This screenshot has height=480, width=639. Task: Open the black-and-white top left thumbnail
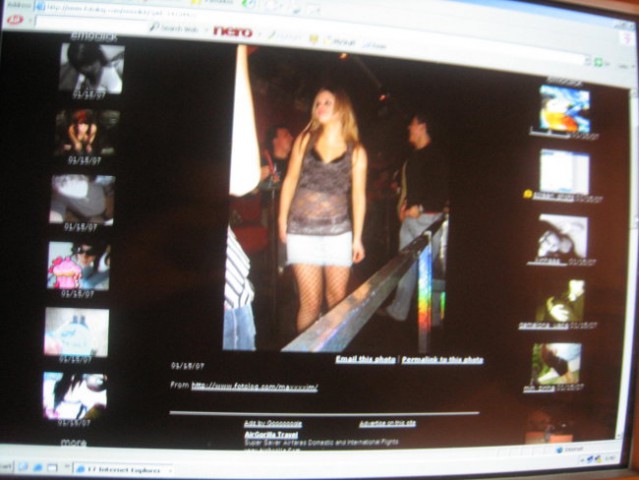pyautogui.click(x=92, y=68)
